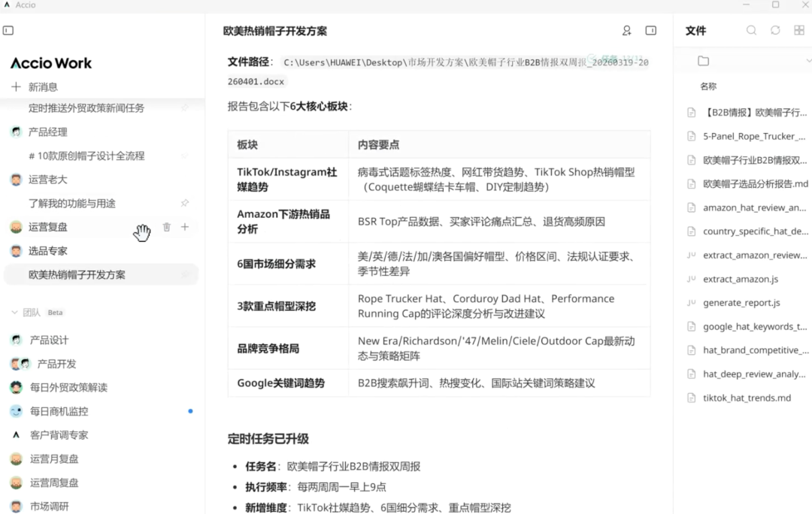Screen dimensions: 812x514
Task: Switch to grid view in 文件 panel
Action: [799, 30]
